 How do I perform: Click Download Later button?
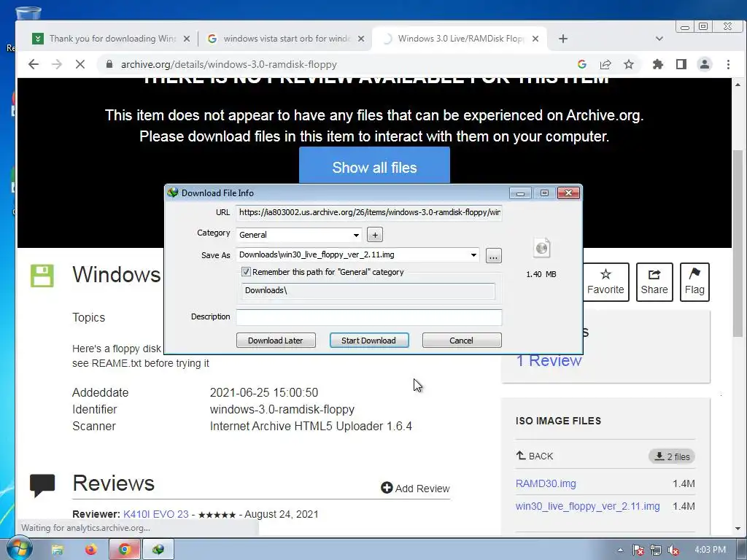click(276, 341)
